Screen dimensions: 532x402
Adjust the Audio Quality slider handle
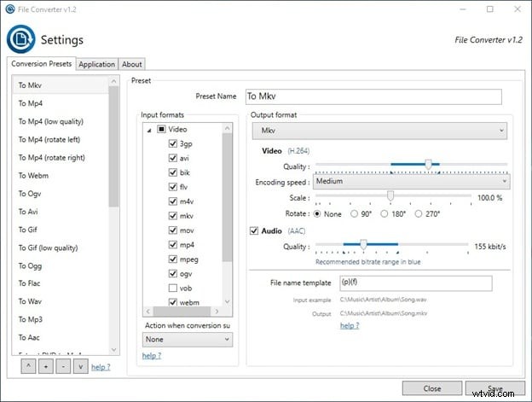(x=363, y=244)
